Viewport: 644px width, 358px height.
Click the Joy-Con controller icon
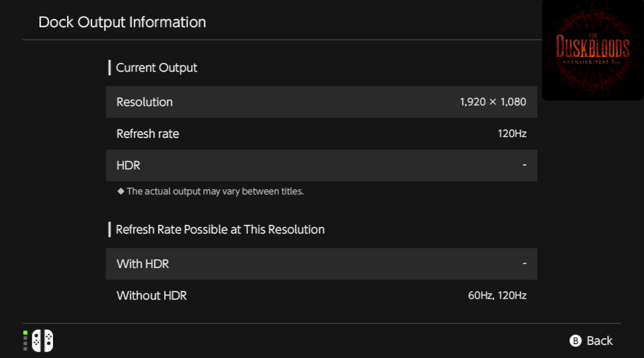point(42,341)
